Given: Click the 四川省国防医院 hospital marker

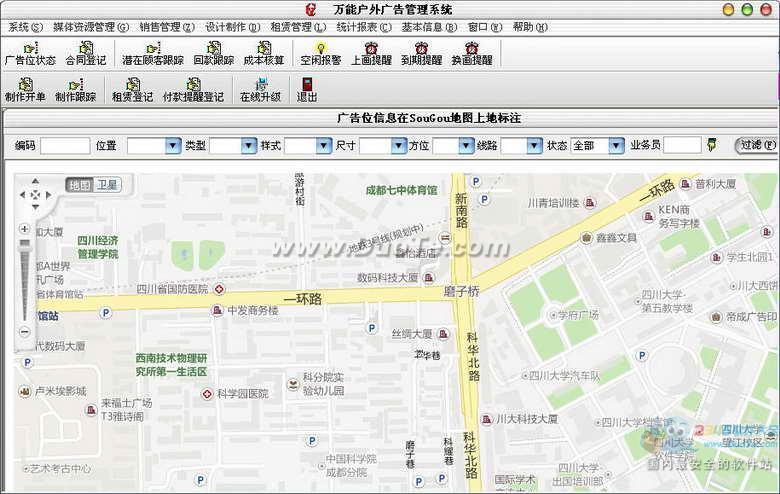Looking at the screenshot, I should click(219, 289).
